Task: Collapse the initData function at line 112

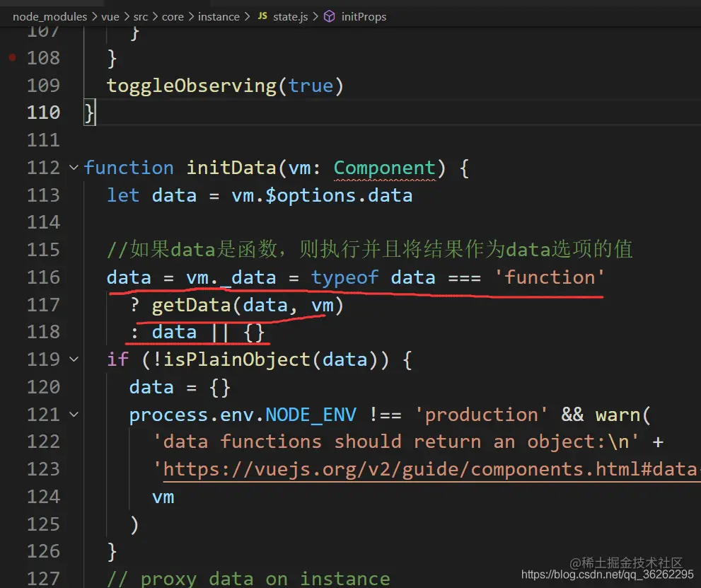Action: (x=74, y=168)
